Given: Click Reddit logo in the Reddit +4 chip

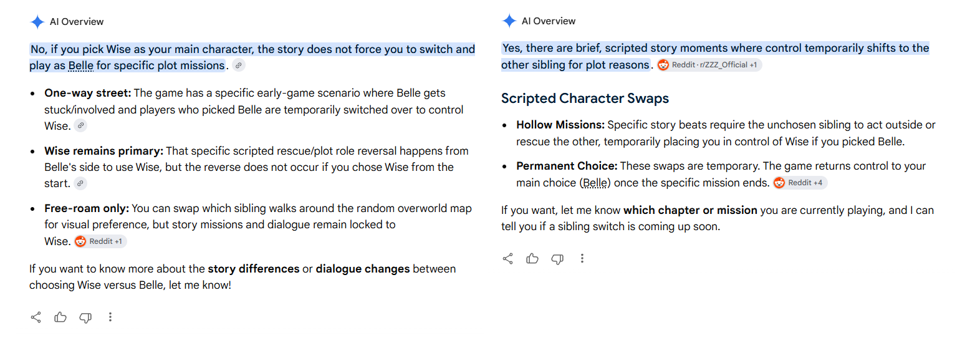Looking at the screenshot, I should 779,183.
